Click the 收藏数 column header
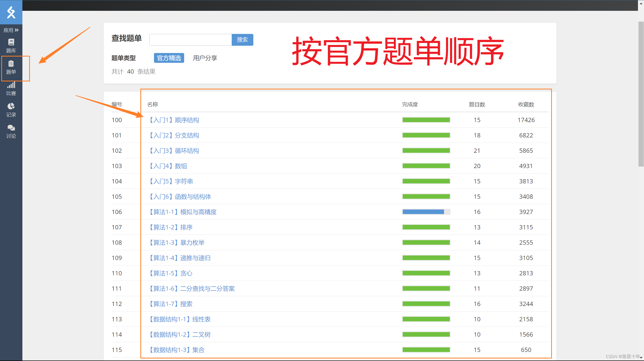Screen dimensions: 644x361 point(526,105)
